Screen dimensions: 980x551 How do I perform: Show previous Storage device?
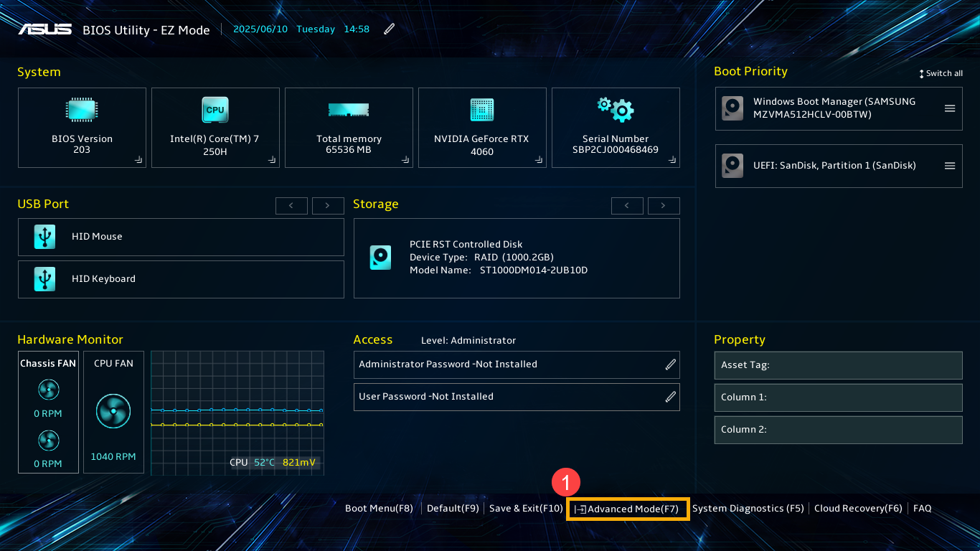point(627,206)
